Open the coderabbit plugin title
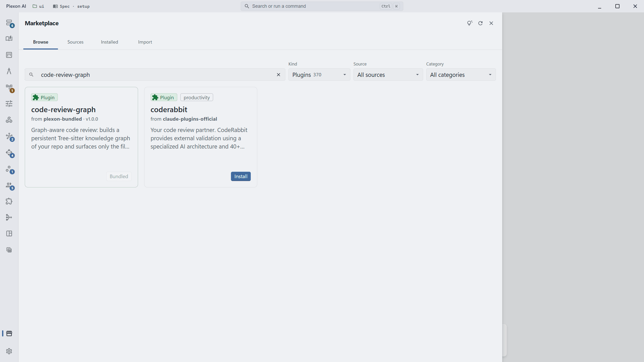Screen dimensions: 644x362 click(169, 110)
